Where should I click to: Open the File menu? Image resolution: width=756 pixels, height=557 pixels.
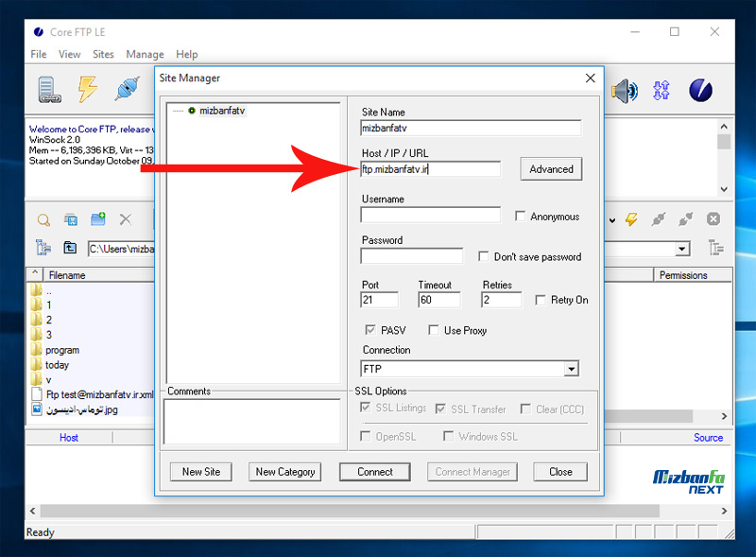pyautogui.click(x=39, y=54)
